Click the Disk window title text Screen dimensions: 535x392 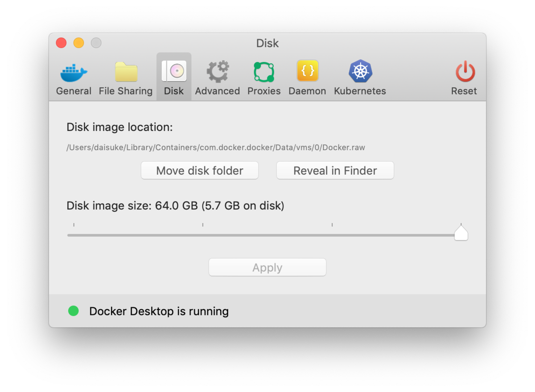coord(267,43)
